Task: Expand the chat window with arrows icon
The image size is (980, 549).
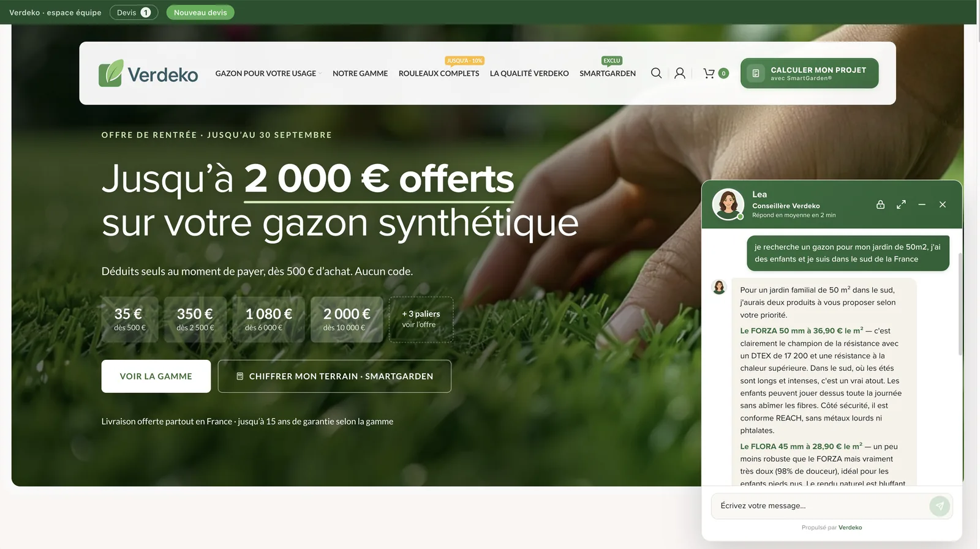Action: coord(901,204)
